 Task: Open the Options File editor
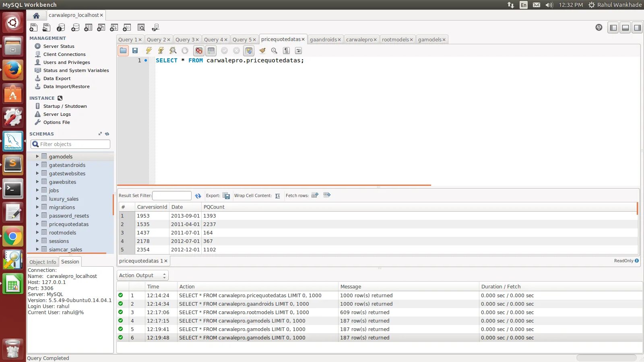(x=57, y=122)
